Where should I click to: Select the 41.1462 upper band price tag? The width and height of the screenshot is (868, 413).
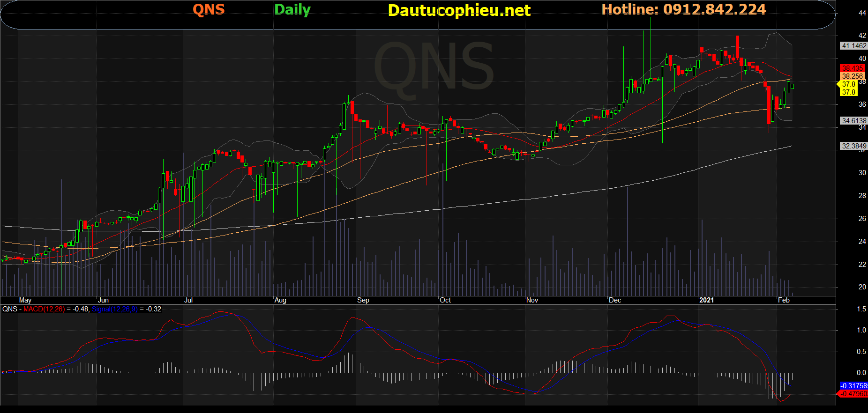(853, 46)
